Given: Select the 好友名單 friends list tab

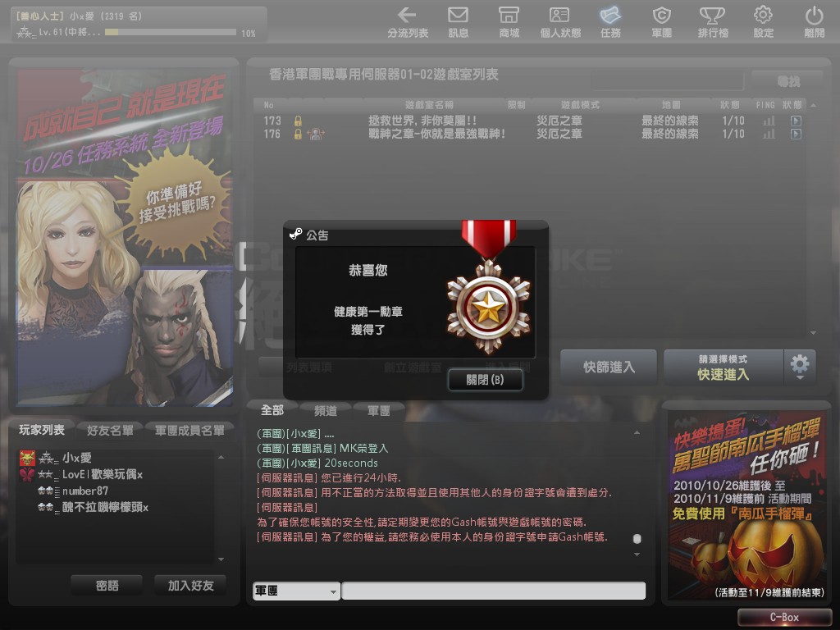Looking at the screenshot, I should (x=110, y=430).
